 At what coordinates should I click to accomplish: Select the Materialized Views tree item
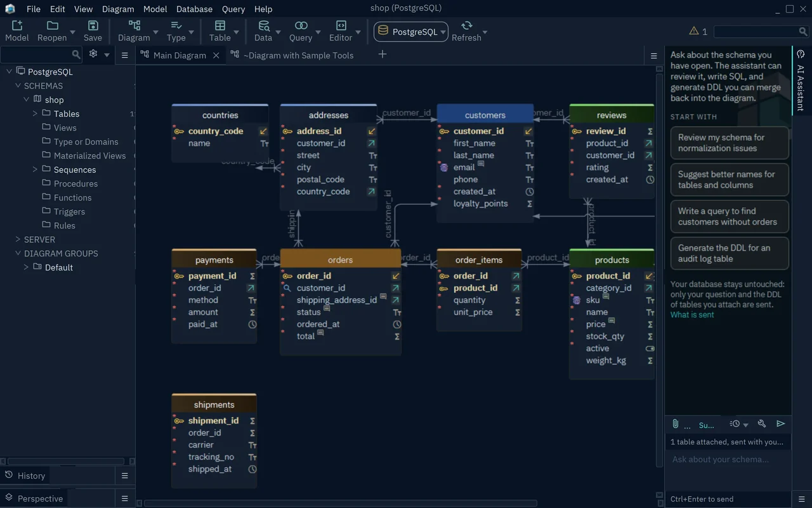[x=90, y=156]
